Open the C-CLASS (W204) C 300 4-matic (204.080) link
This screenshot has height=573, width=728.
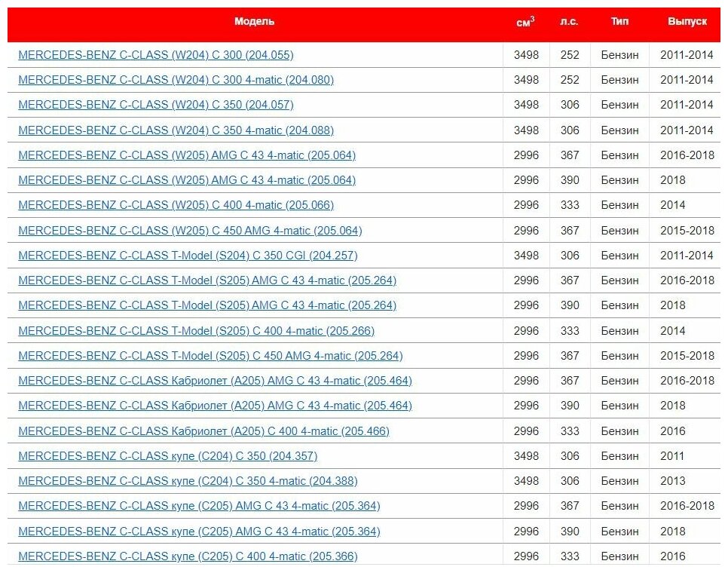point(176,80)
